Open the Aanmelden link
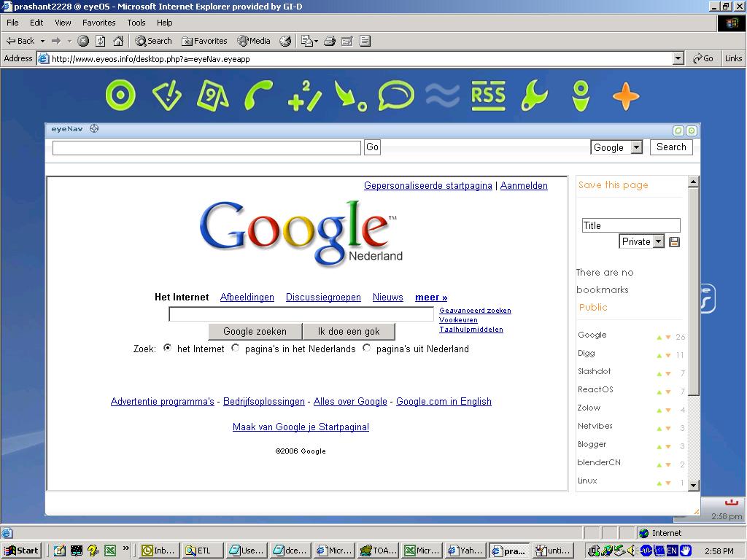This screenshot has width=747, height=560. [524, 186]
